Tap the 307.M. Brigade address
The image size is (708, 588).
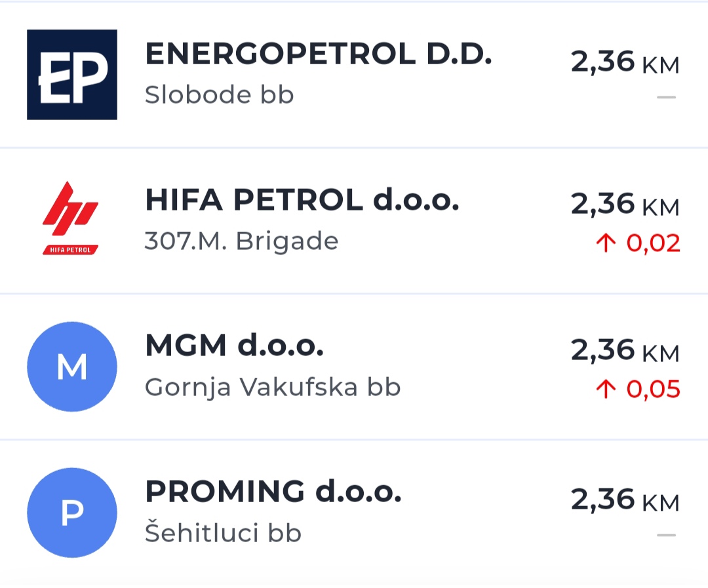pyautogui.click(x=241, y=241)
